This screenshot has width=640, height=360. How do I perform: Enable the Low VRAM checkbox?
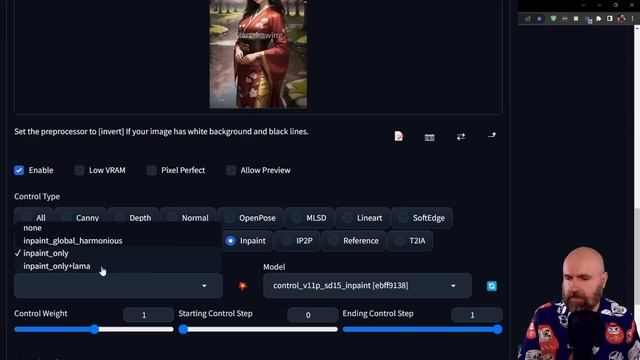pos(79,170)
